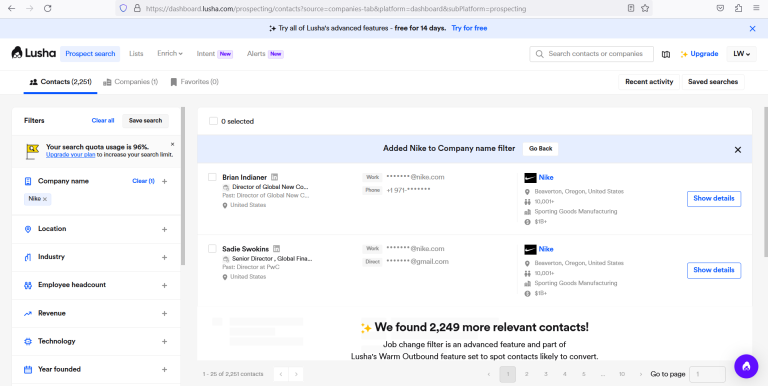Switch to the Favorites (0) tab
Image resolution: width=768 pixels, height=386 pixels.
(x=194, y=82)
